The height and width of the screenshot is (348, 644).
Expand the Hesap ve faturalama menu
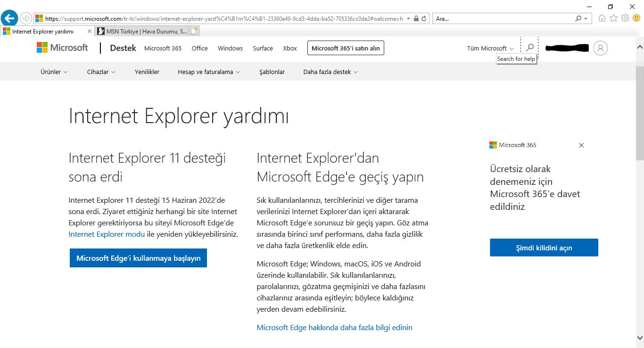(x=209, y=72)
